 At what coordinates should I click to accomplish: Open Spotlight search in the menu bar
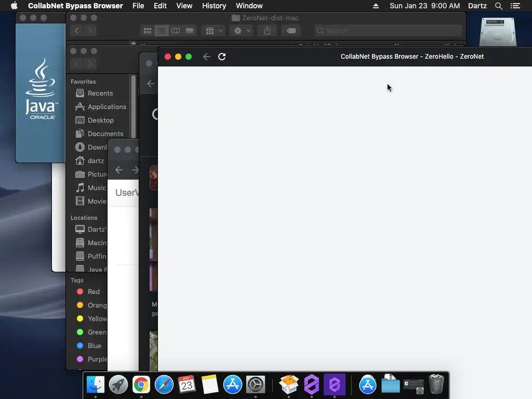point(498,6)
